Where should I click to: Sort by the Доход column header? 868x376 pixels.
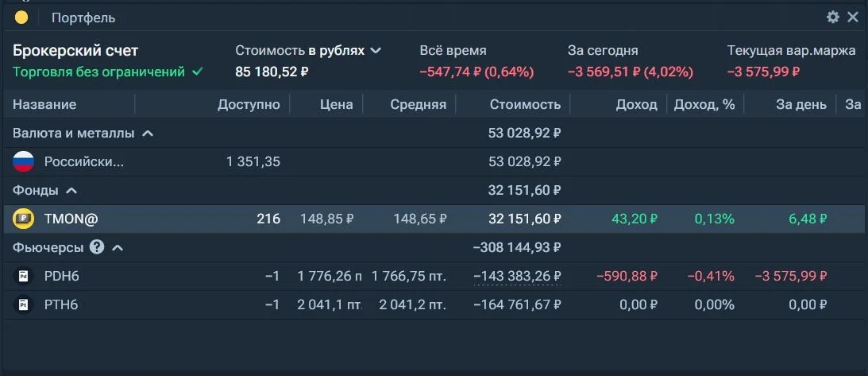[x=637, y=105]
